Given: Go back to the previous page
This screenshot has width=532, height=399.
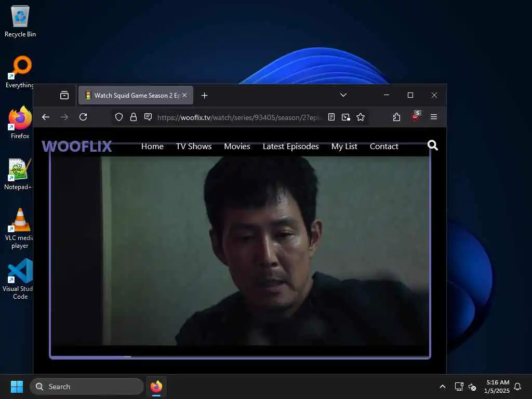Looking at the screenshot, I should (x=46, y=117).
